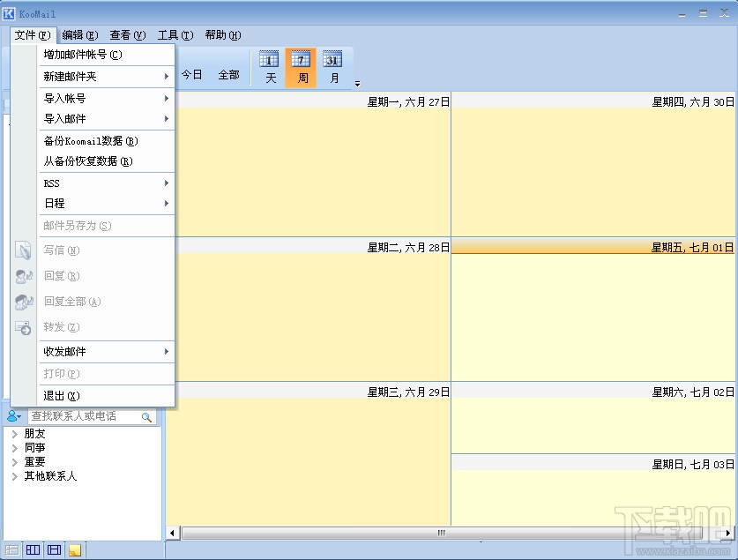
Task: Click the reply-all icon in left sidebar
Action: pyautogui.click(x=24, y=302)
